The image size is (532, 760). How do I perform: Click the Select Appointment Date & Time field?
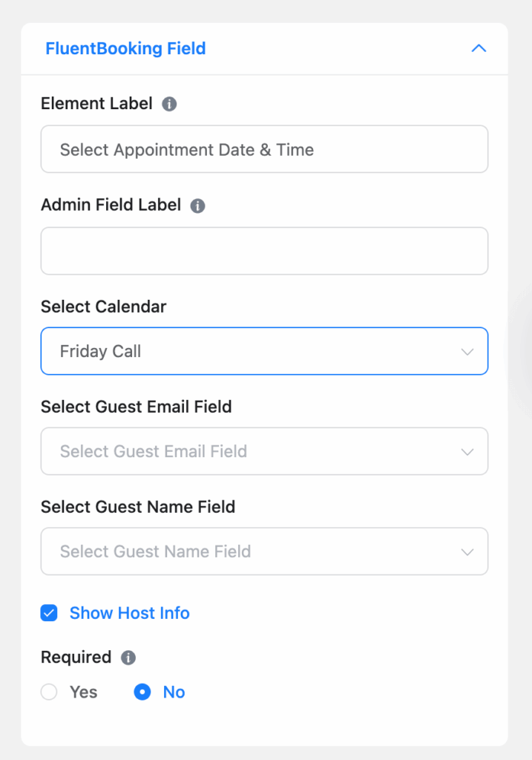[264, 149]
